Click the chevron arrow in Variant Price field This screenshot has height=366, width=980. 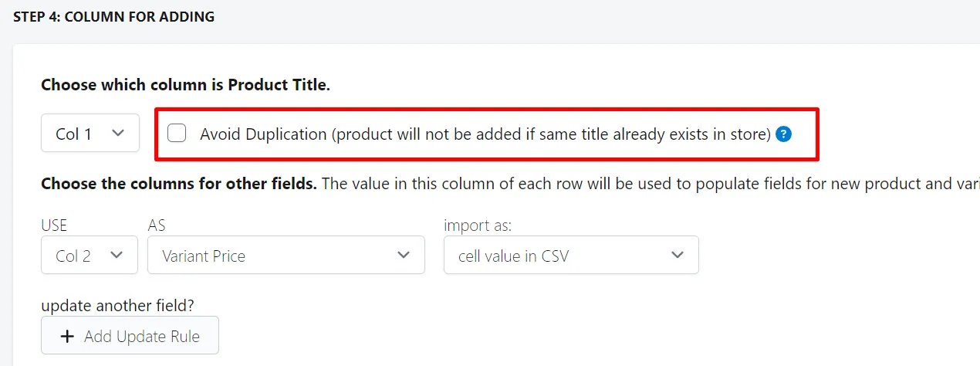click(404, 255)
